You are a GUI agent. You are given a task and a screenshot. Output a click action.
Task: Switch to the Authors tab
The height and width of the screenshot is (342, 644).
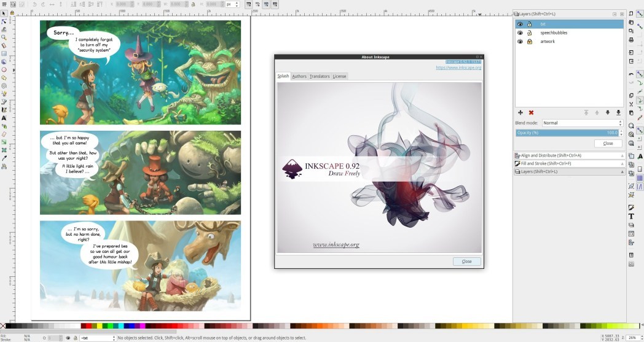click(299, 76)
